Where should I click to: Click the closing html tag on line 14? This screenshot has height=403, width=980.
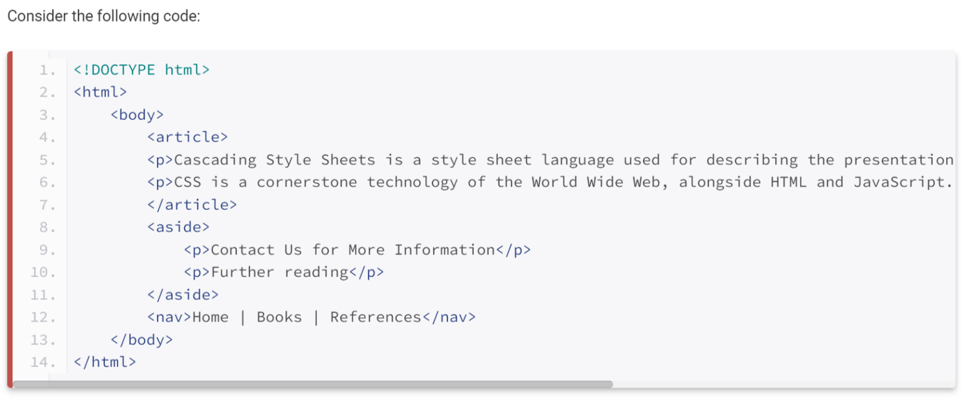(x=105, y=362)
